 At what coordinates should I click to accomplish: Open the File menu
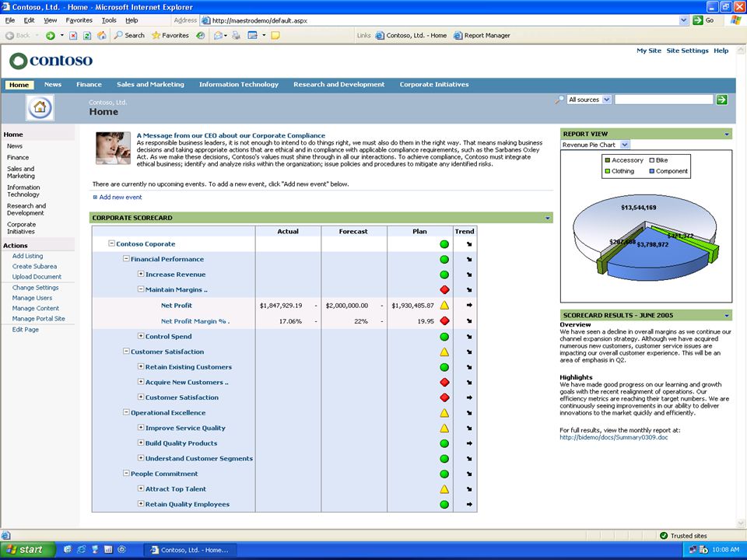[10, 20]
